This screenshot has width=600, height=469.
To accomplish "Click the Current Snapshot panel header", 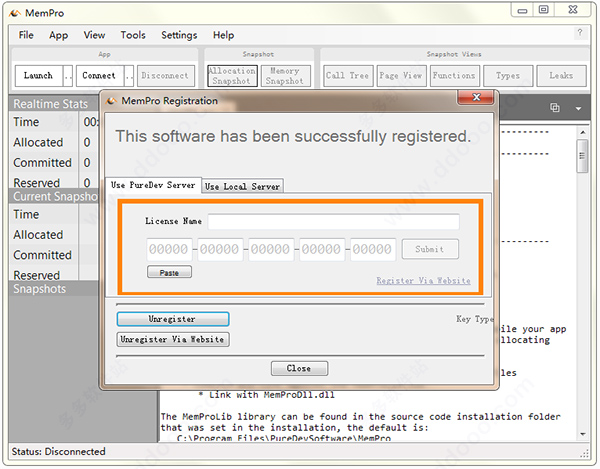I will 54,197.
